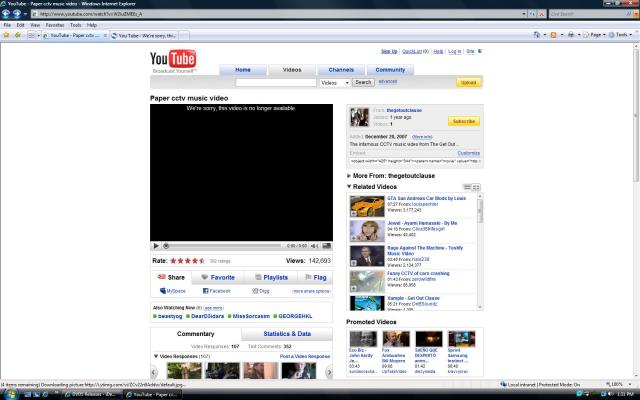Go to YouTube Home tab
The height and width of the screenshot is (400, 640).
click(x=243, y=70)
